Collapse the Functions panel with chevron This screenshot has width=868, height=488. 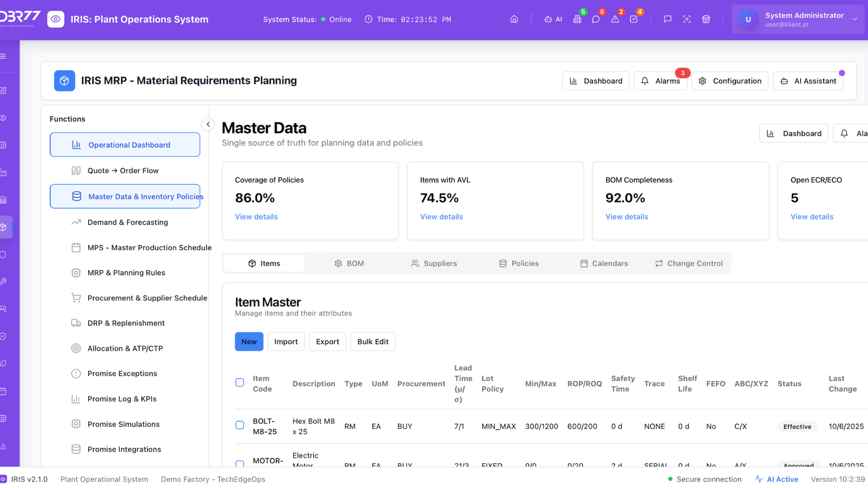coord(208,124)
